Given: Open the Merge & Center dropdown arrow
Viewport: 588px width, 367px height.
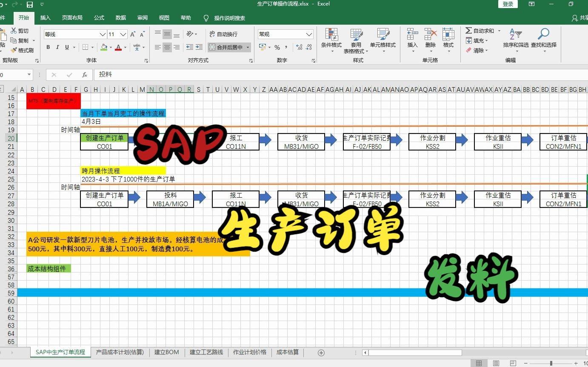Looking at the screenshot, I should coord(248,47).
